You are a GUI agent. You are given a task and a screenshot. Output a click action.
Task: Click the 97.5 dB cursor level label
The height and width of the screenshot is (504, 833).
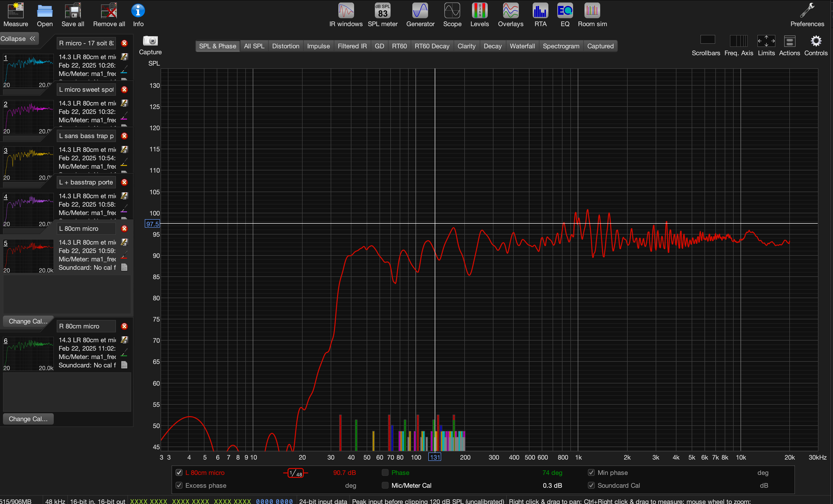tap(152, 224)
